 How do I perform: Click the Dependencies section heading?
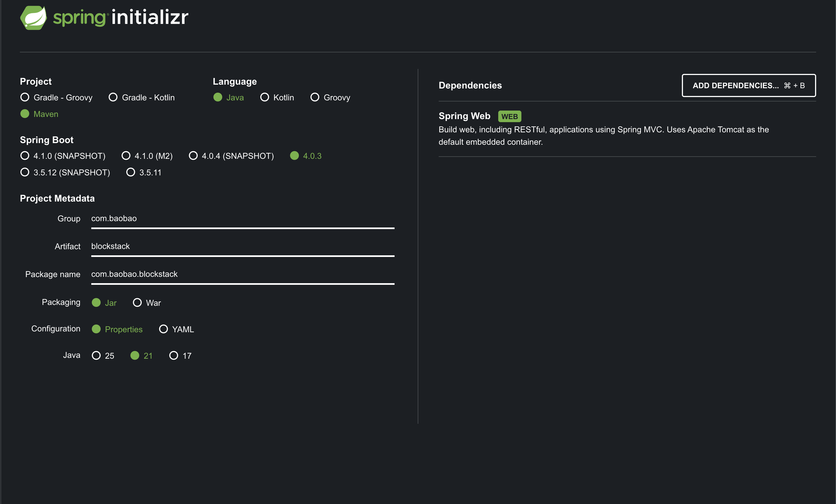click(x=470, y=85)
